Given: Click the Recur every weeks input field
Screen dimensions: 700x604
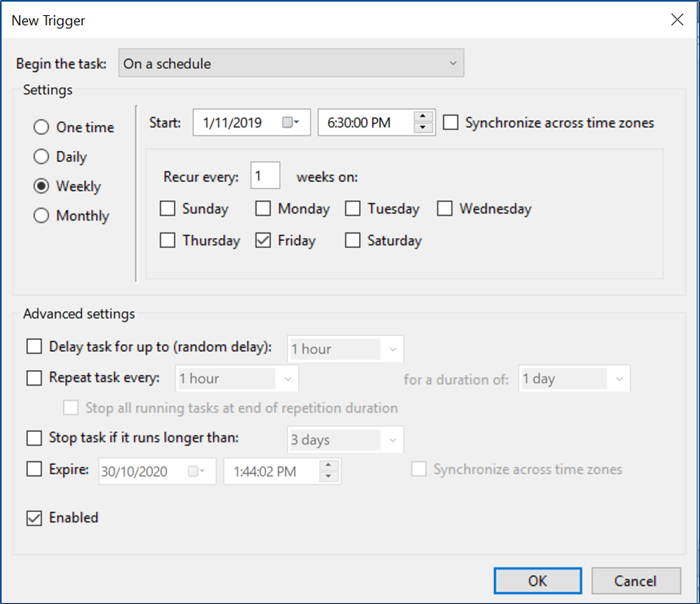Looking at the screenshot, I should [x=265, y=176].
